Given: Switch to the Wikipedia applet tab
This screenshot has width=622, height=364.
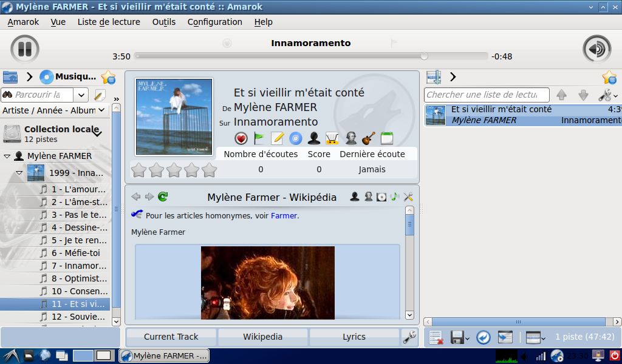Looking at the screenshot, I should pos(262,337).
